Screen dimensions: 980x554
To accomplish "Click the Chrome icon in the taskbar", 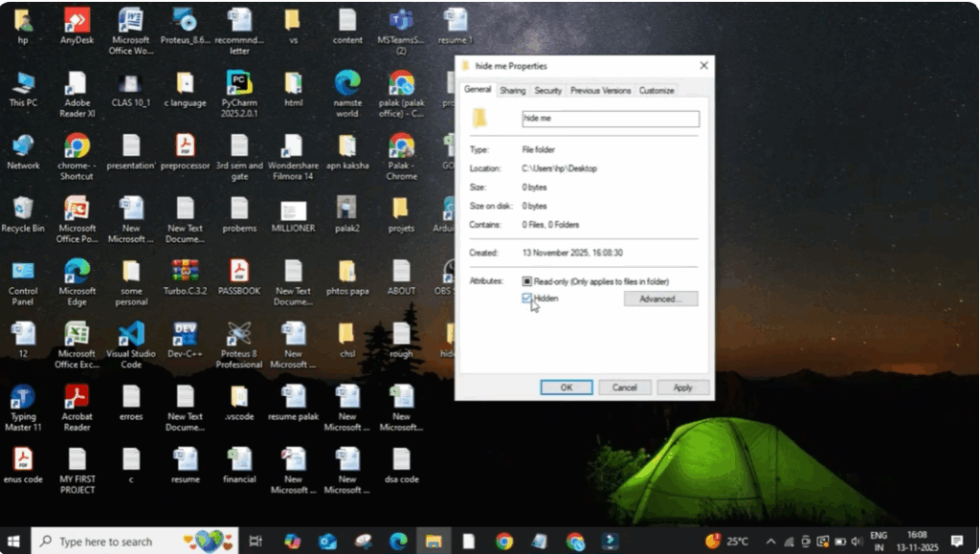I will 504,542.
